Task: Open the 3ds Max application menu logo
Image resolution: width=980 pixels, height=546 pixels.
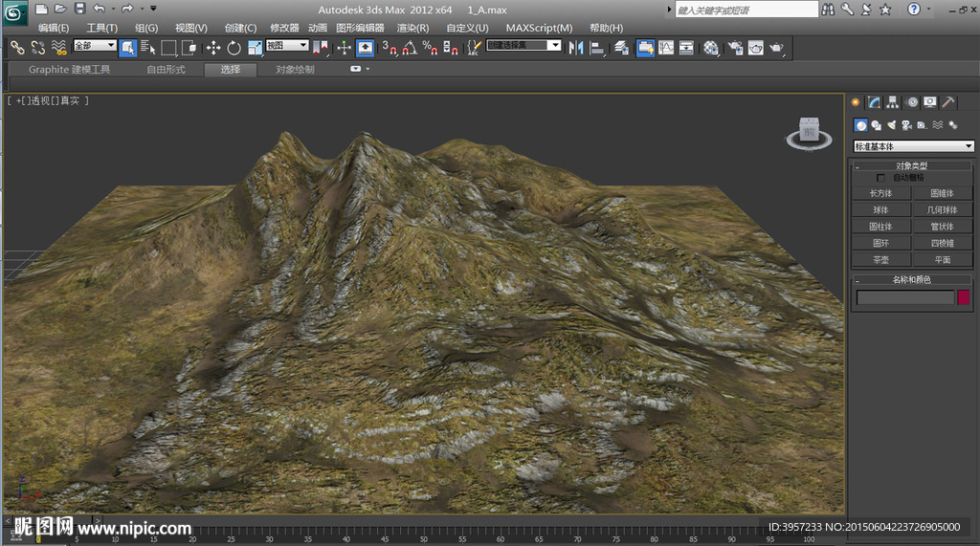Action: tap(15, 13)
